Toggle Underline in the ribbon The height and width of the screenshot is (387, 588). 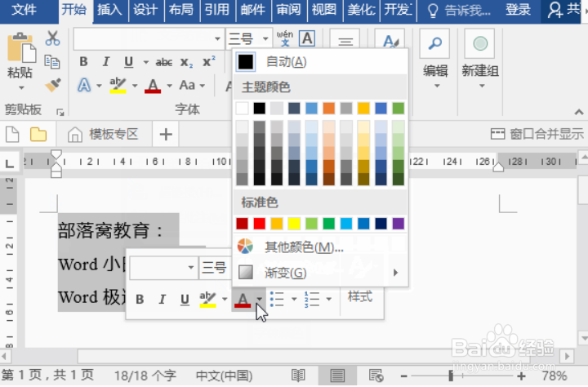(x=129, y=61)
